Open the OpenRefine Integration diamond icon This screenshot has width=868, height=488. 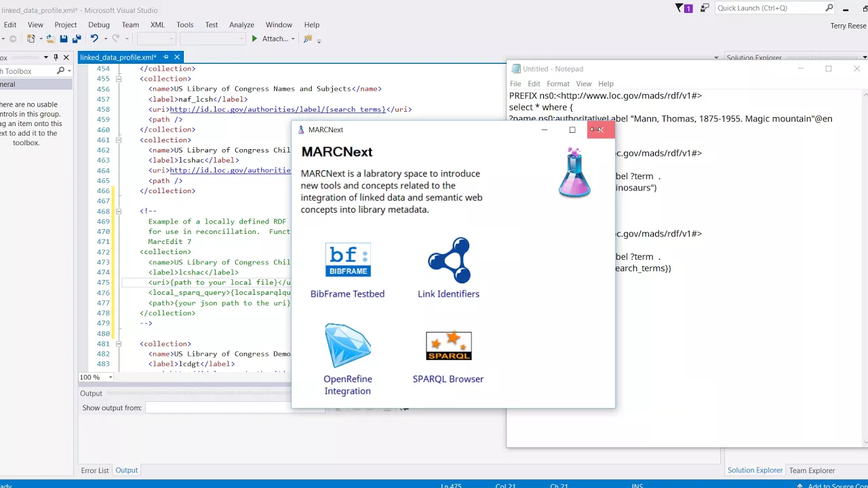click(348, 345)
